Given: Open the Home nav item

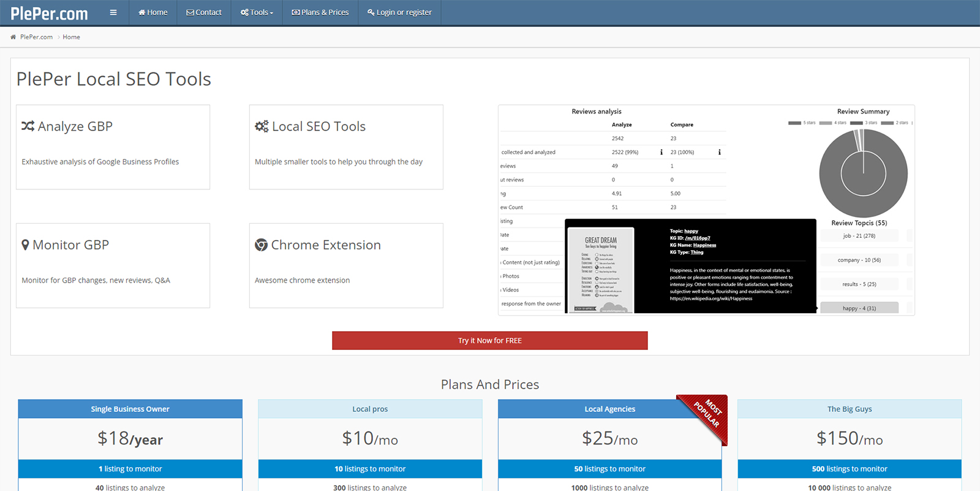Looking at the screenshot, I should click(x=153, y=12).
